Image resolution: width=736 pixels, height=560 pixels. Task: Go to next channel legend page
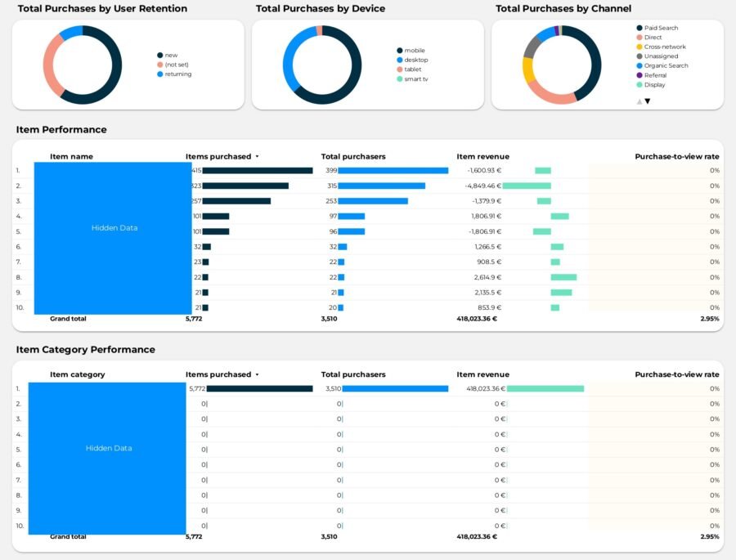[x=648, y=101]
